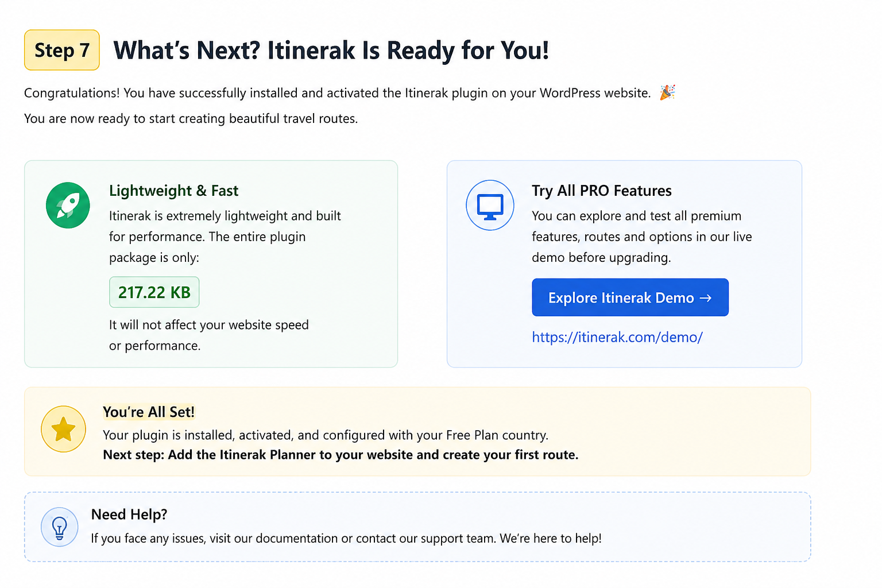The height and width of the screenshot is (588, 882).
Task: Click the party popper emoji
Action: tap(667, 92)
